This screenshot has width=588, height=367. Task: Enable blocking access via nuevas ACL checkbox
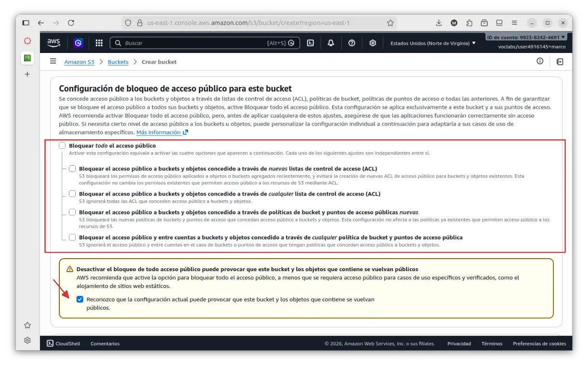tap(72, 169)
